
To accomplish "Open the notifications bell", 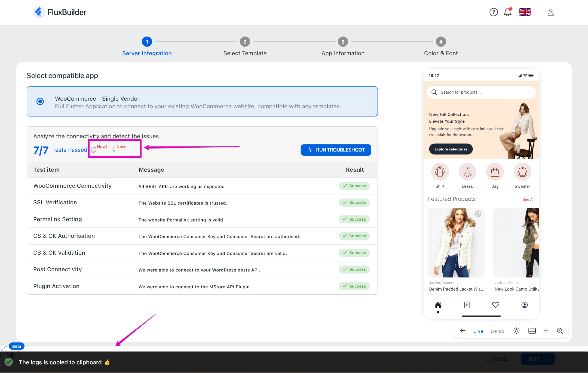I will click(x=507, y=12).
